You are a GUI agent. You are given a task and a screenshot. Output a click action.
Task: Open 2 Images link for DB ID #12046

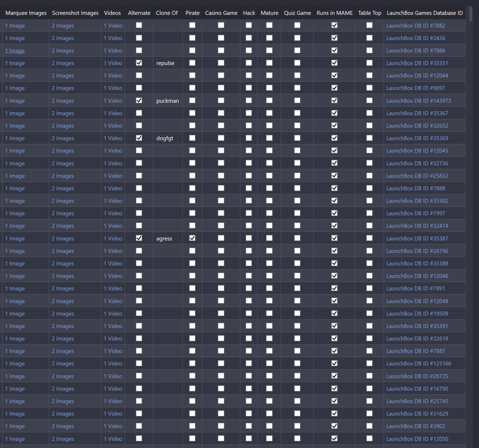point(63,276)
